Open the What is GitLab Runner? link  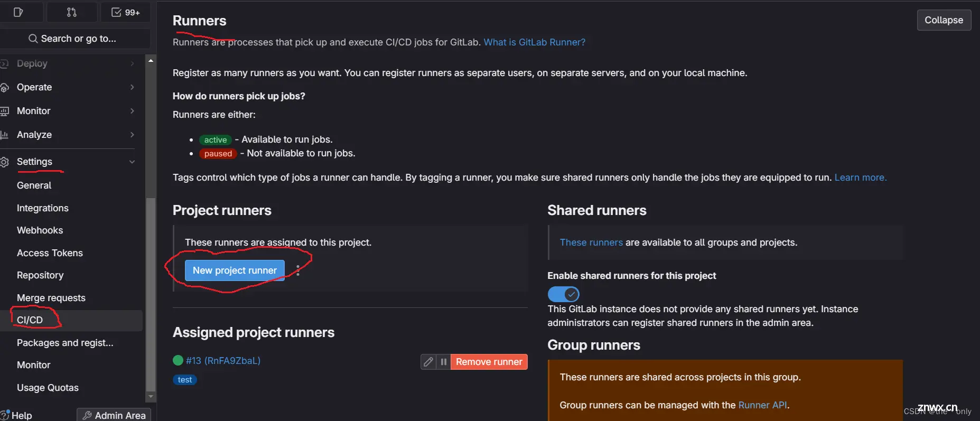tap(535, 42)
